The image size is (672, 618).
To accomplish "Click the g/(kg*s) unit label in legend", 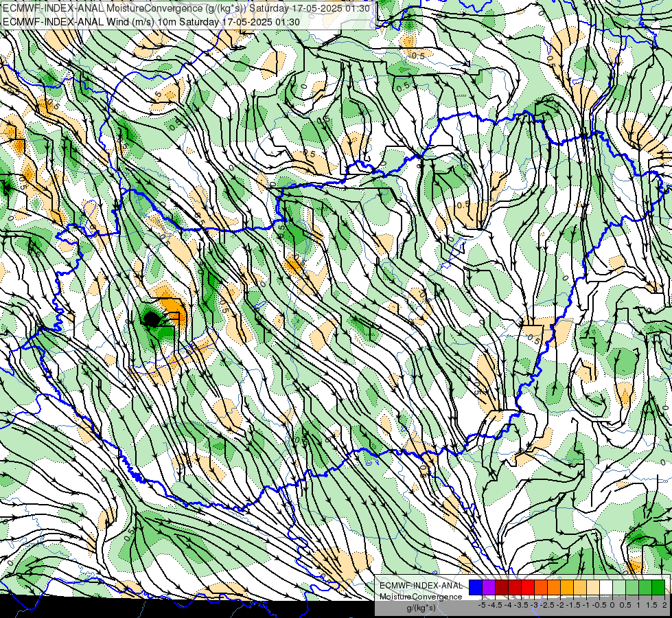I will (421, 608).
